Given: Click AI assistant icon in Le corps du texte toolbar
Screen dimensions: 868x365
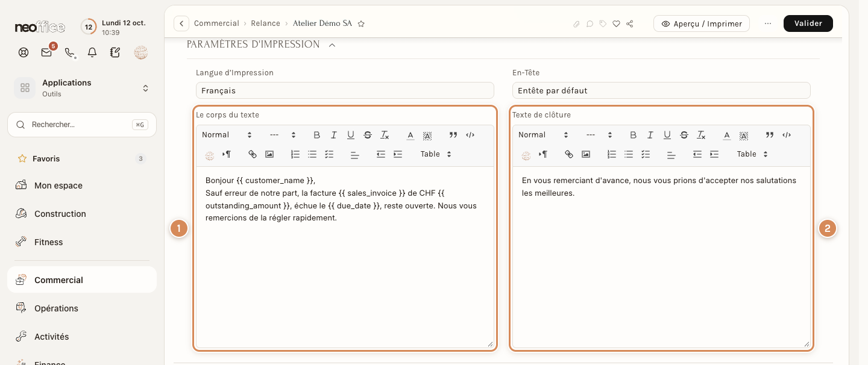Looking at the screenshot, I should point(210,155).
